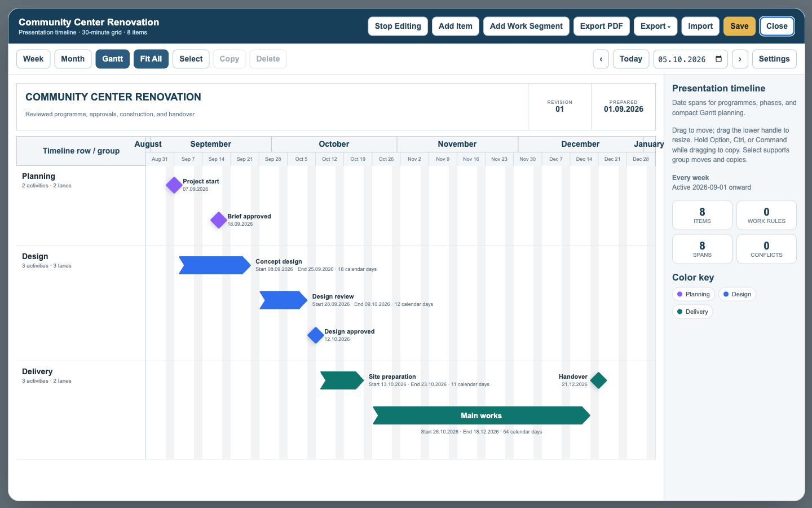Screen dimensions: 812x508
Task: Click the Import button
Action: click(700, 27)
